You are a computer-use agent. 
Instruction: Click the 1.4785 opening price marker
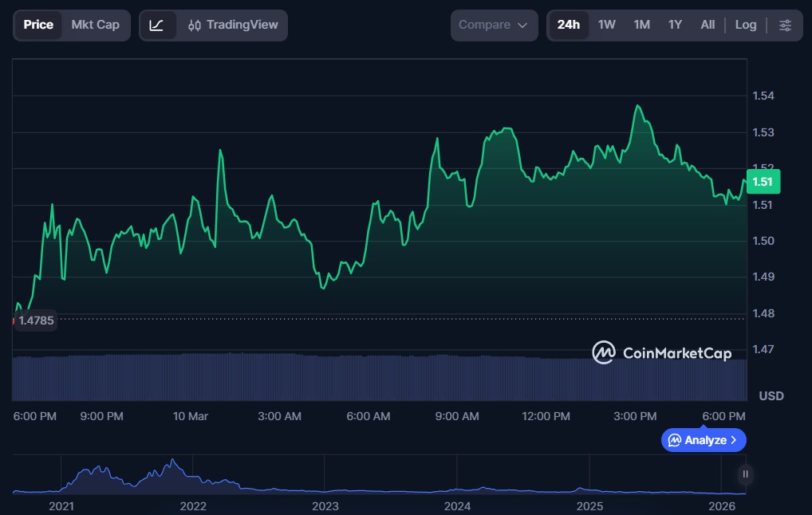[x=36, y=320]
